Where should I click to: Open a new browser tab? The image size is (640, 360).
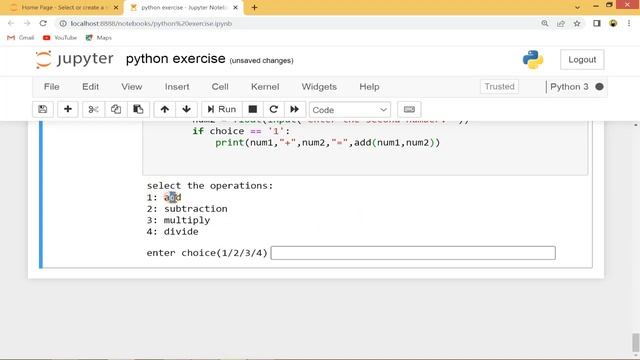click(x=254, y=7)
